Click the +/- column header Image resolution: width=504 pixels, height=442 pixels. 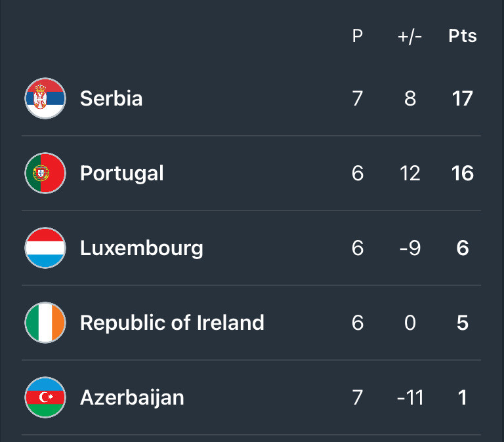(x=409, y=36)
